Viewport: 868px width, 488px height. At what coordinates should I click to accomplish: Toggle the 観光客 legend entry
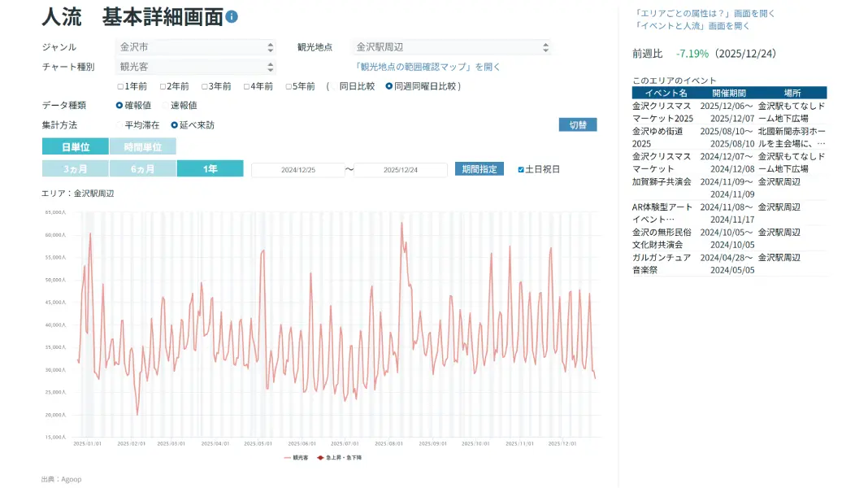pos(296,458)
